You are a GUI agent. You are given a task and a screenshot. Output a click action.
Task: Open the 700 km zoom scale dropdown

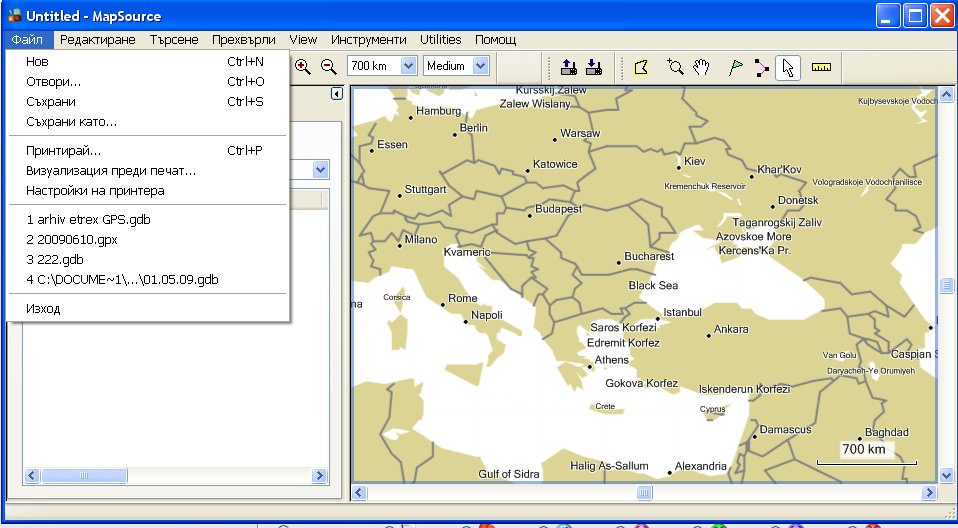[x=408, y=66]
